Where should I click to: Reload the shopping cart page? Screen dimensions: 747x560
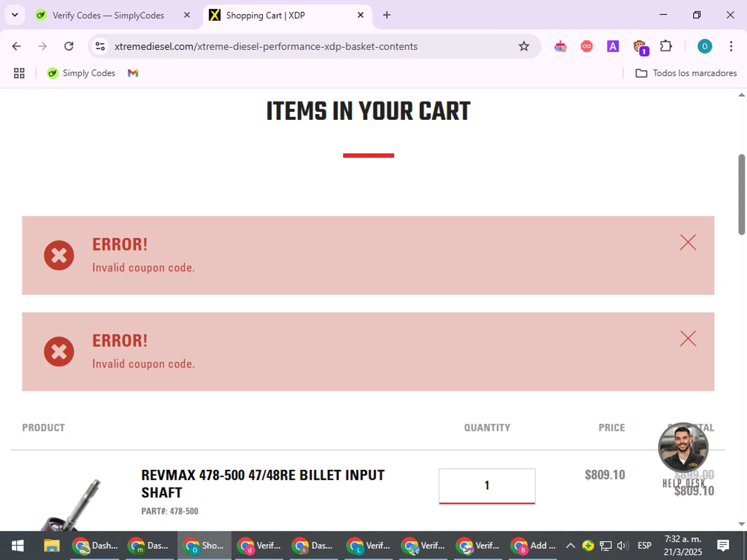(x=69, y=46)
